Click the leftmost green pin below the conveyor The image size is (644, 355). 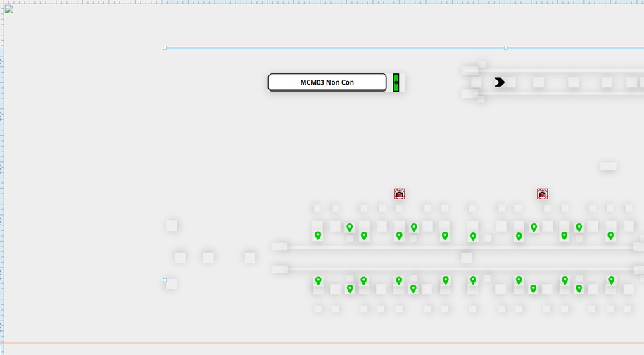click(318, 280)
